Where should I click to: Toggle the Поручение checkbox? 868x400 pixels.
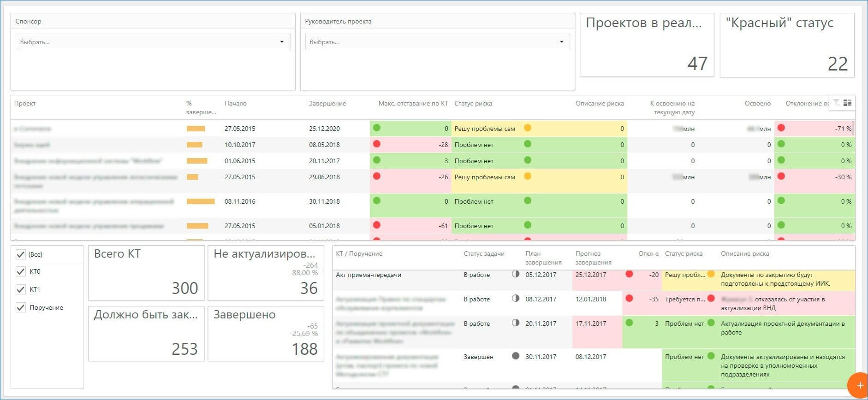(21, 307)
